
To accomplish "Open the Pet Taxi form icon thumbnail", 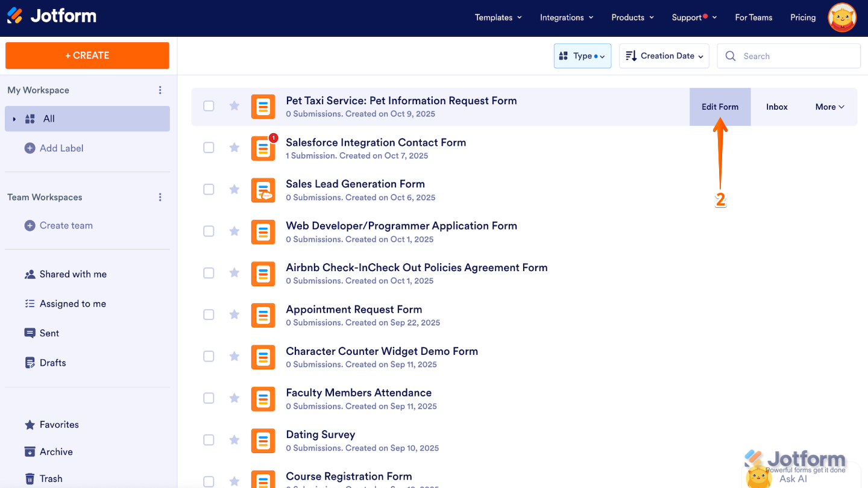I will click(x=263, y=106).
